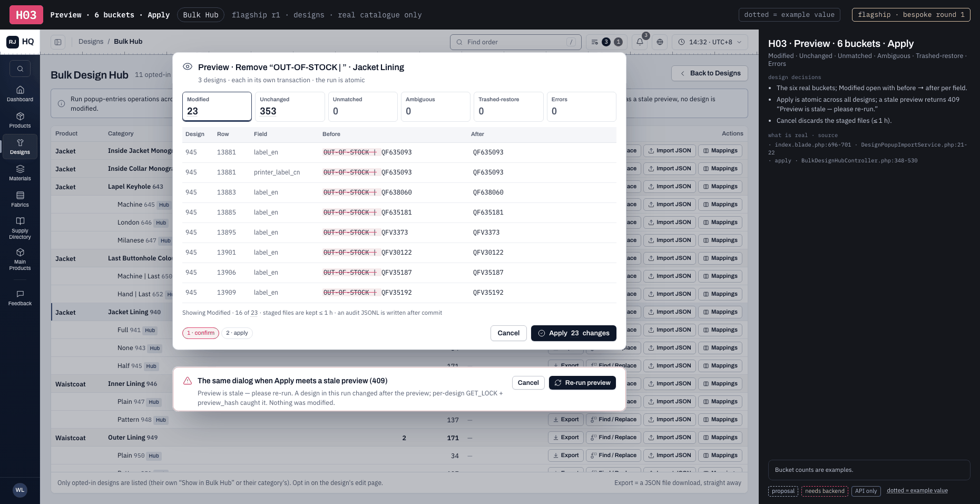Screen dimensions: 980x504
Task: Open the queue icon with badges 3 and 1
Action: pos(606,42)
